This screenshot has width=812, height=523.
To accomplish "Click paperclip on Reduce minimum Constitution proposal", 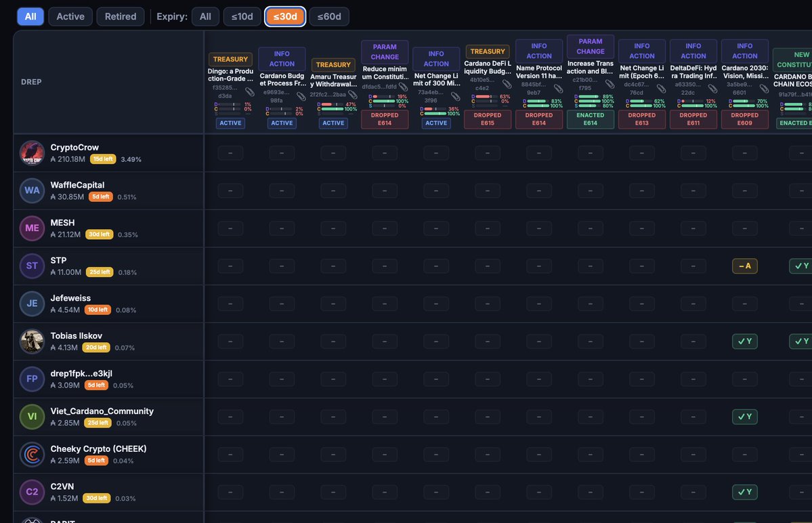I will point(404,87).
